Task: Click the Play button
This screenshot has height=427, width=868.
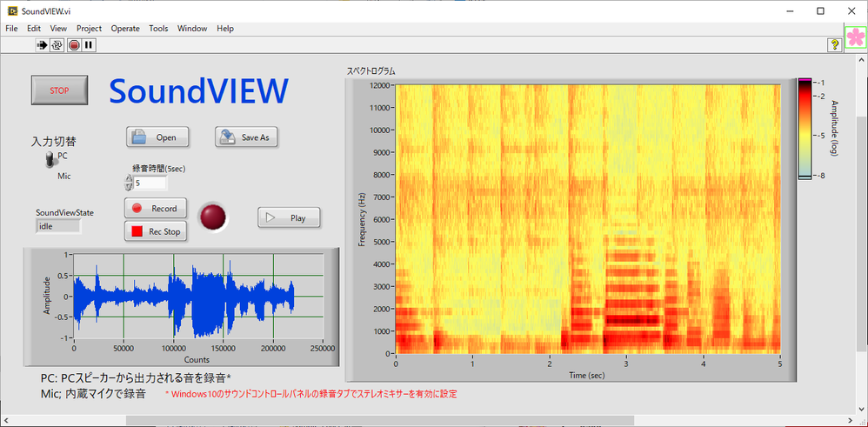Action: pos(289,217)
